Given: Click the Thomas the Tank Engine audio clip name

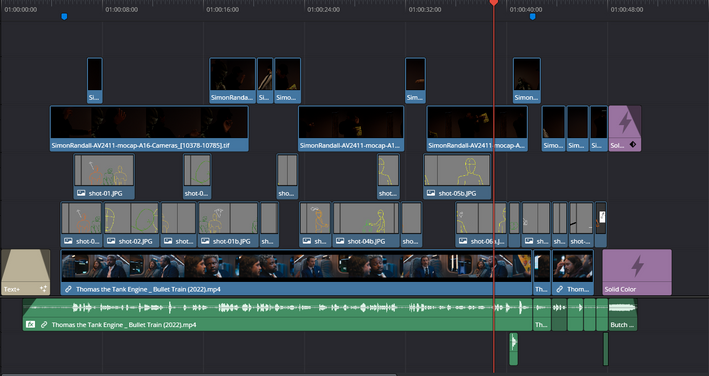Looking at the screenshot, I should point(123,324).
